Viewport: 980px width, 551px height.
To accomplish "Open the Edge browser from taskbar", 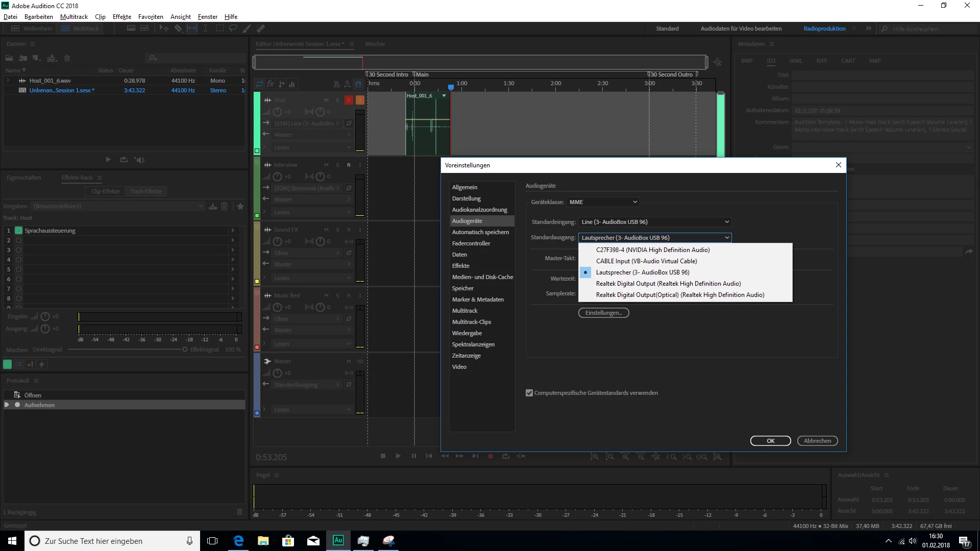I will [238, 541].
